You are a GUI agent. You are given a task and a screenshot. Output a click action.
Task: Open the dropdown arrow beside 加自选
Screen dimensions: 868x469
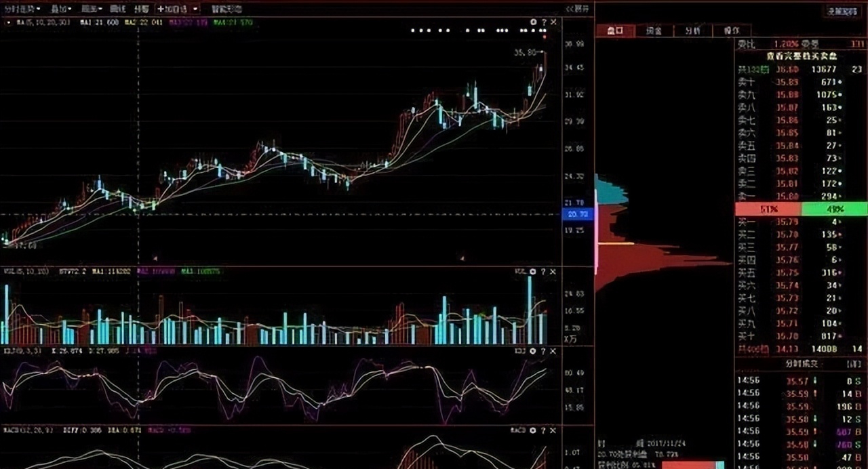pos(195,9)
